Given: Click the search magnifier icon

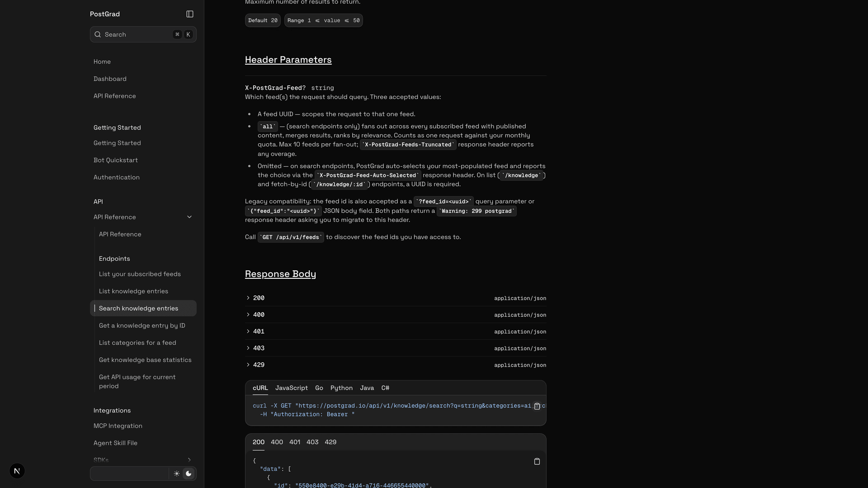Looking at the screenshot, I should [x=98, y=34].
